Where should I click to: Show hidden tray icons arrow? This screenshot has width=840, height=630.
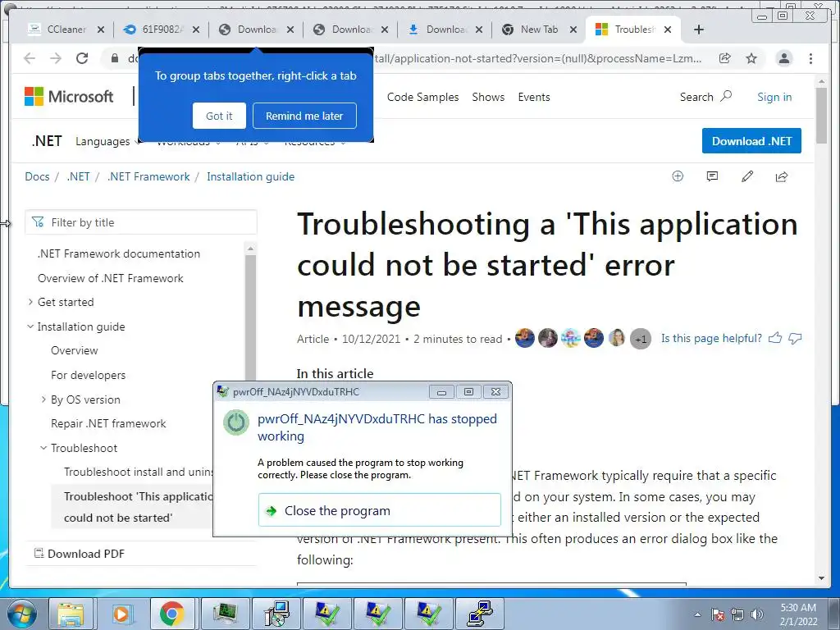click(697, 614)
